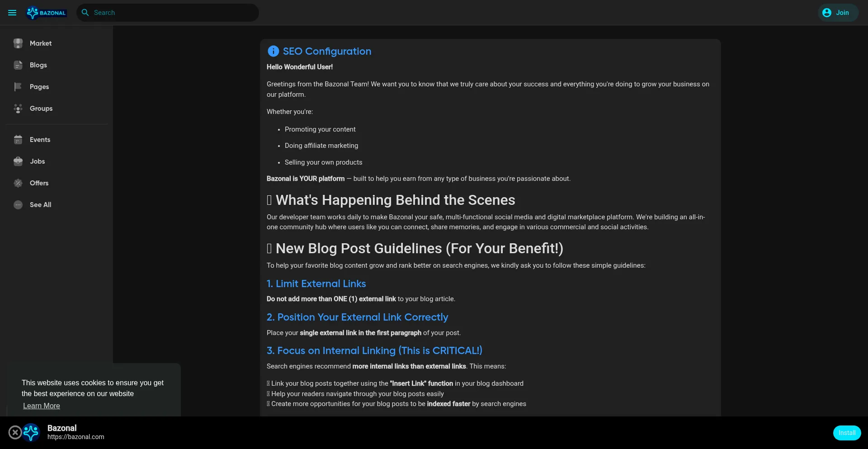Expand See All in the sidebar
The height and width of the screenshot is (449, 868).
point(57,205)
